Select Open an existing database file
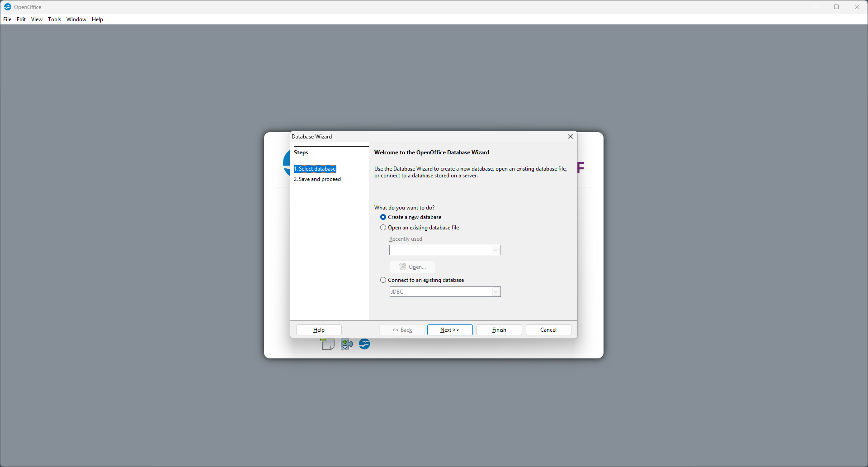Viewport: 868px width, 467px height. tap(383, 228)
